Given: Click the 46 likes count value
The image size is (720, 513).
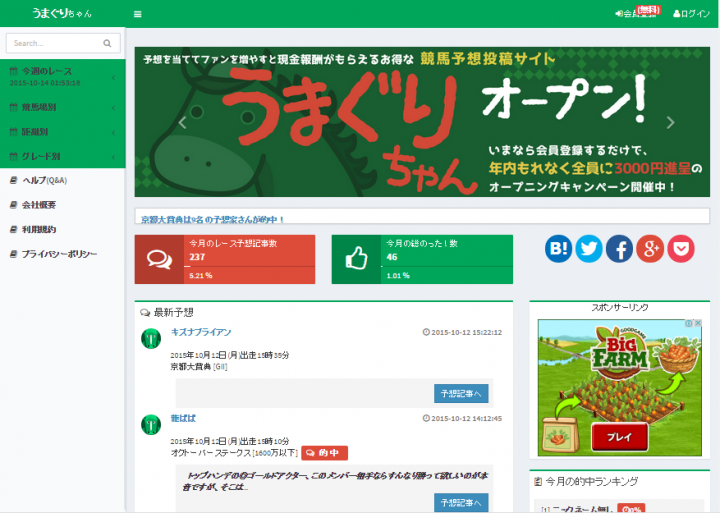Looking at the screenshot, I should coord(392,257).
